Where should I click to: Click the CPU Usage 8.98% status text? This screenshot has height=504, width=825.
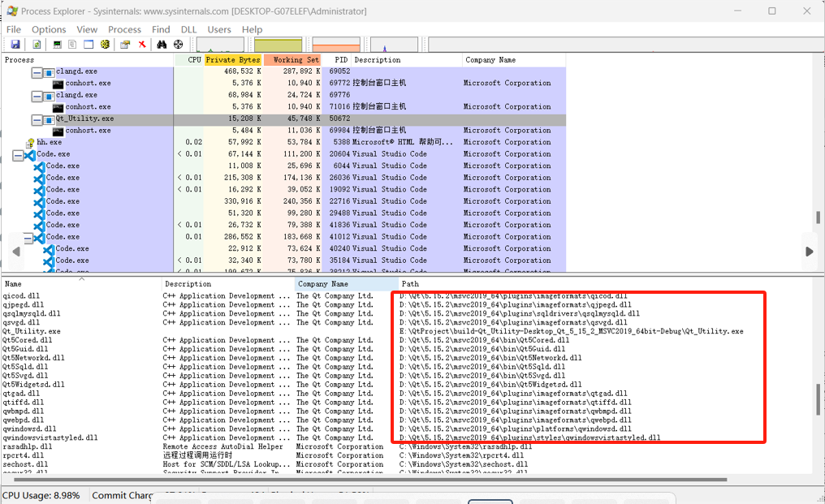41,496
